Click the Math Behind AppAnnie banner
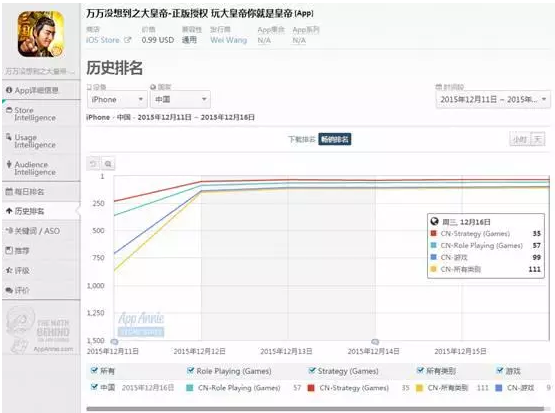 pyautogui.click(x=40, y=331)
